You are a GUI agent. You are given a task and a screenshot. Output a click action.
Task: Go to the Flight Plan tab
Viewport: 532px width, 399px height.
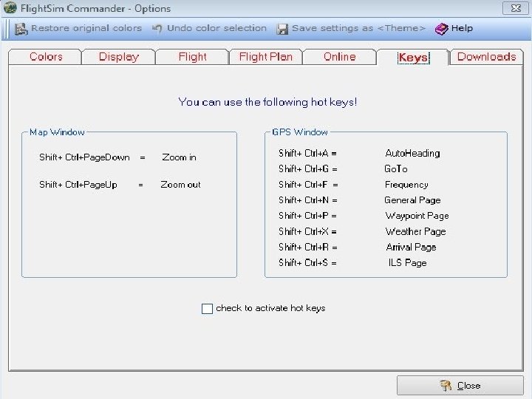pos(266,57)
